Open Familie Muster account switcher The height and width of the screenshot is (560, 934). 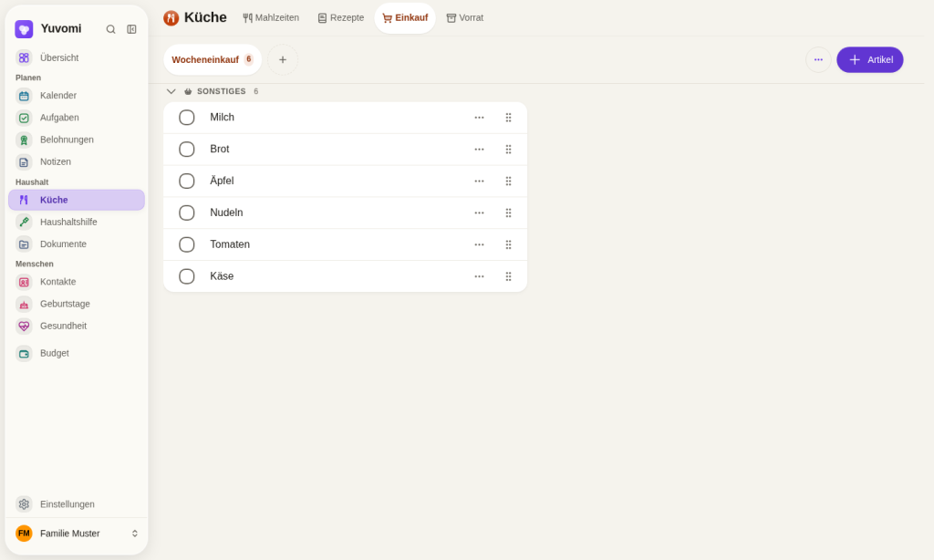click(x=77, y=534)
